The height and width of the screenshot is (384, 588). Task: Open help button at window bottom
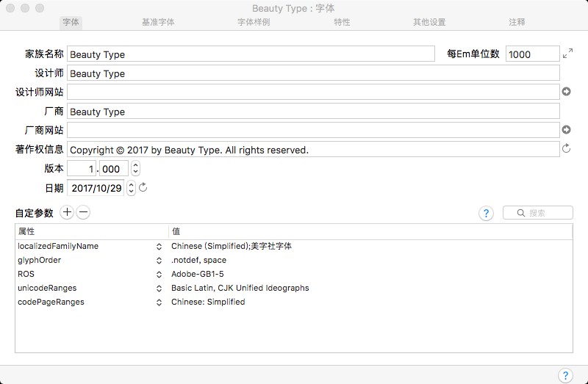point(565,375)
